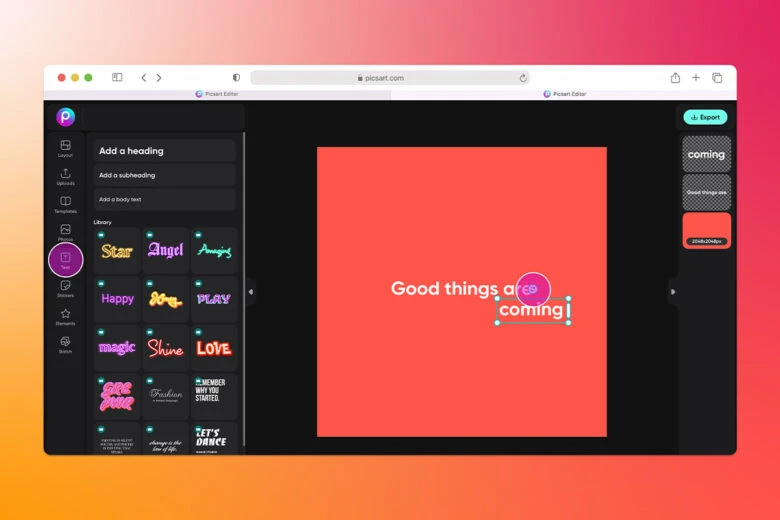Click Add a subheading
The width and height of the screenshot is (780, 520).
click(165, 175)
